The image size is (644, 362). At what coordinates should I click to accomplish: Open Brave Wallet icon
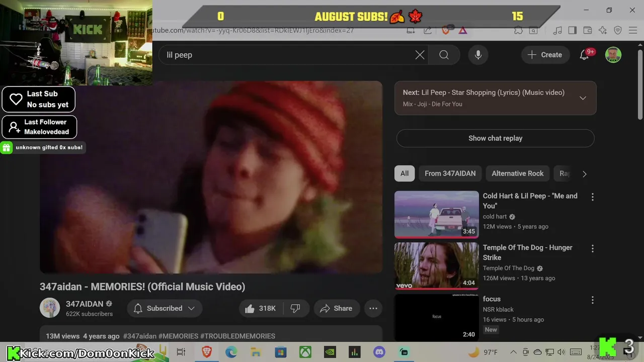[x=587, y=30]
